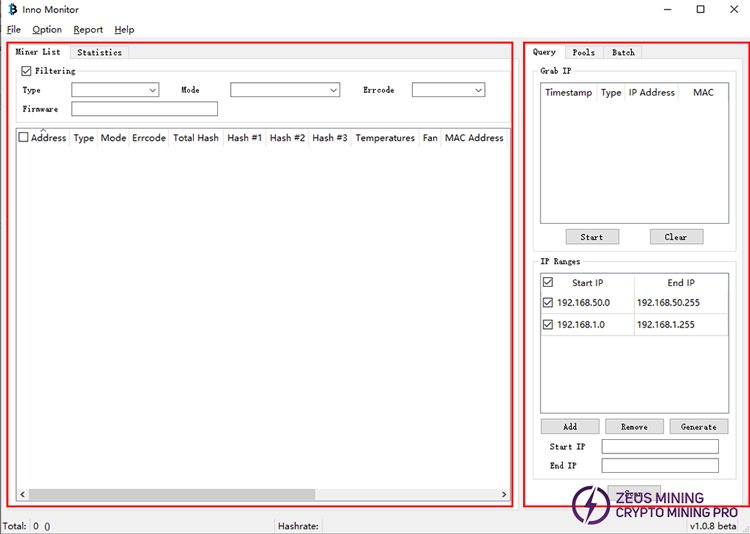Click the Inno Monitor app icon in title bar
Viewport: 750px width, 534px height.
click(x=11, y=9)
